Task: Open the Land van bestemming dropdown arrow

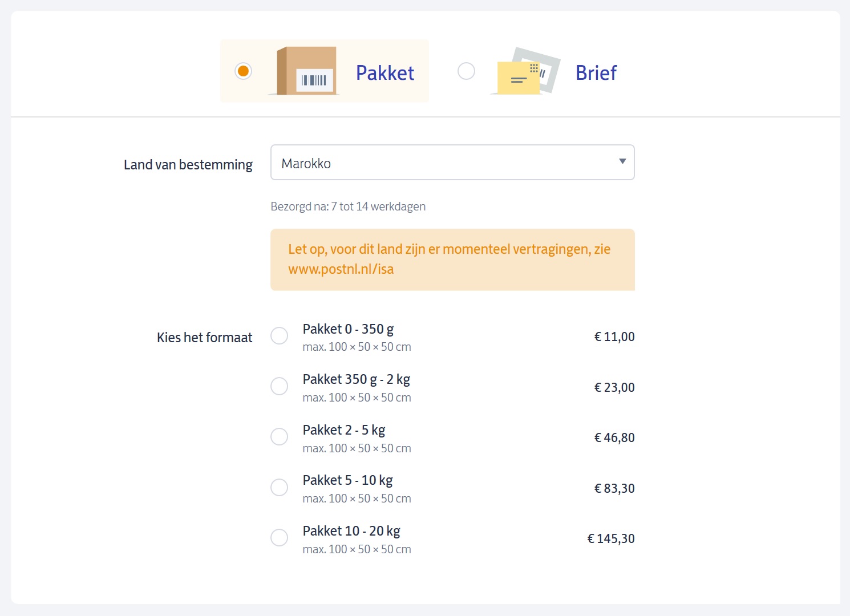Action: (622, 162)
